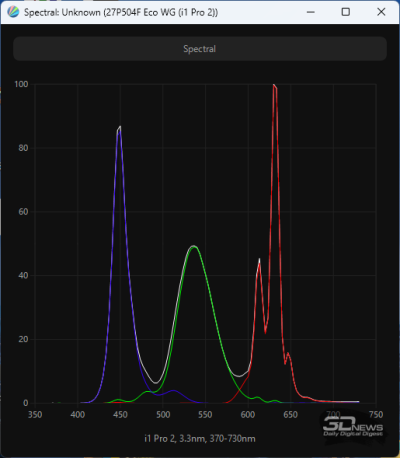Maximize the Spectral window
Image resolution: width=400 pixels, height=458 pixels.
point(346,12)
